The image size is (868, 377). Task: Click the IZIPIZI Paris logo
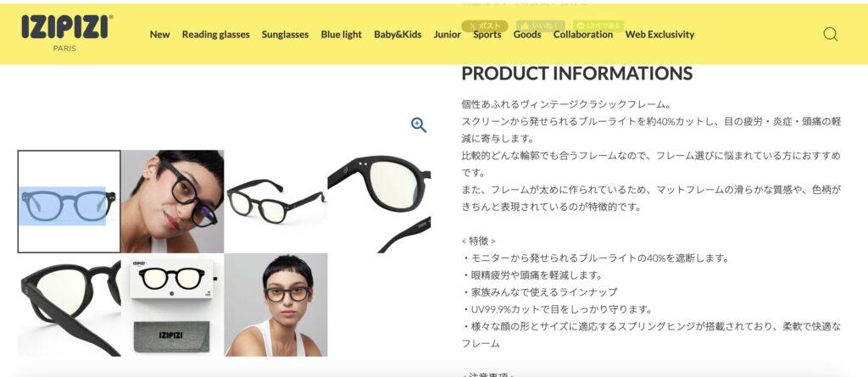(x=66, y=33)
